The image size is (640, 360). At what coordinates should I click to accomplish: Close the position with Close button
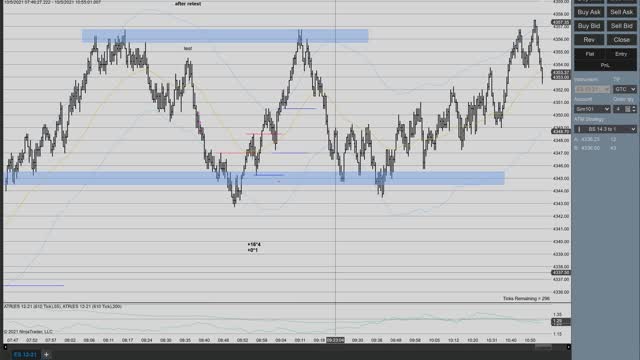621,40
